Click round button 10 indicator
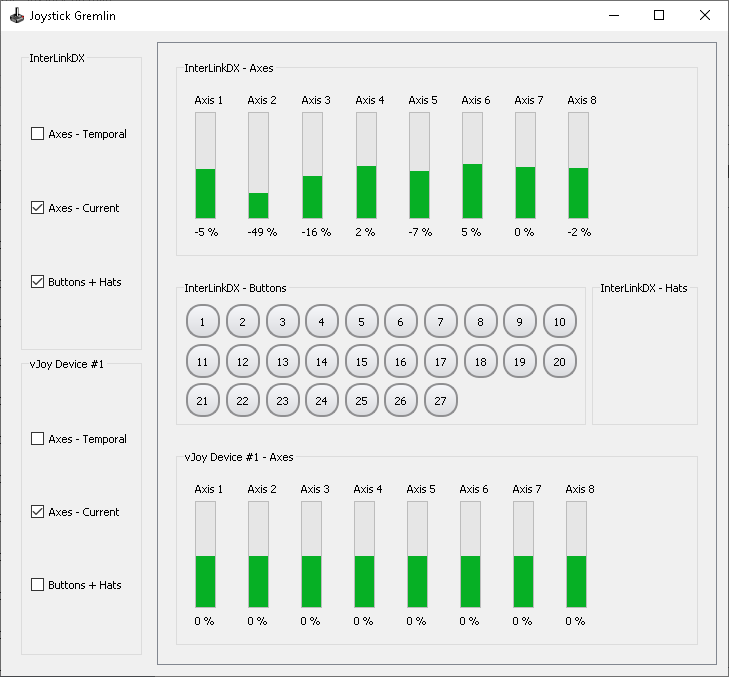The height and width of the screenshot is (677, 729). (x=560, y=321)
